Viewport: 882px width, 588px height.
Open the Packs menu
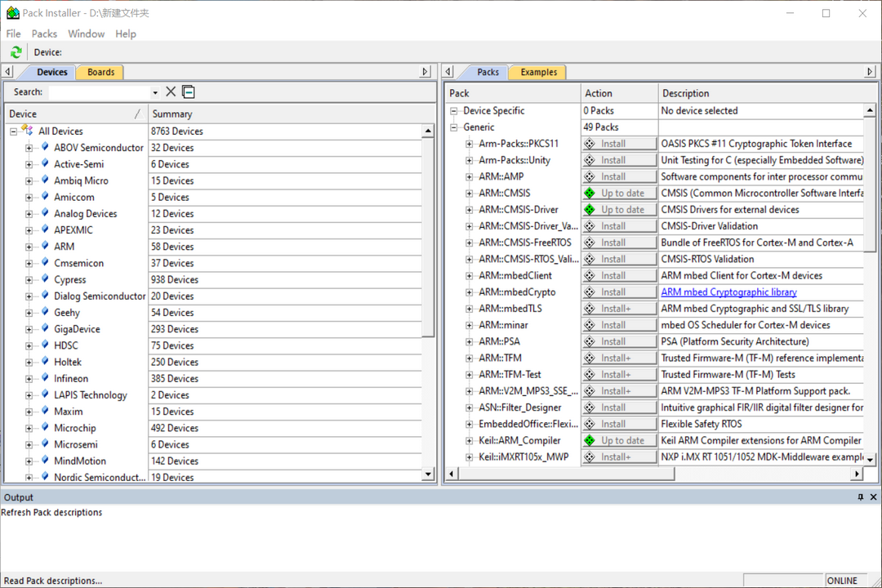[x=44, y=33]
